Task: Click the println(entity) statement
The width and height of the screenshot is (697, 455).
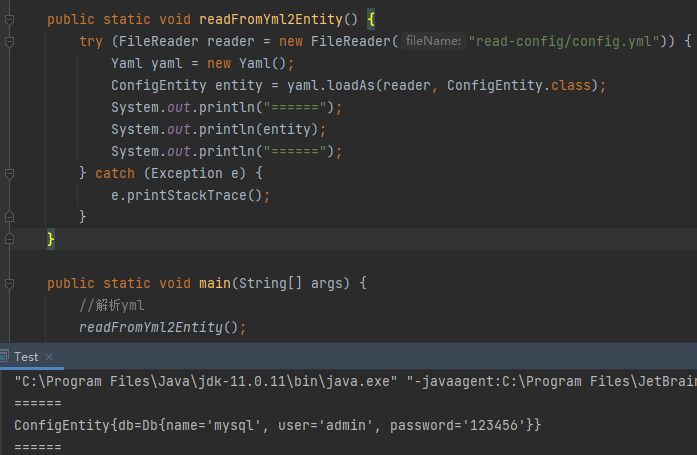Action: pos(219,129)
